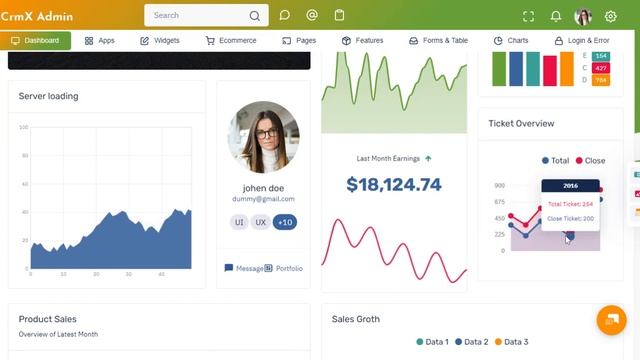Focus the Search input field
The height and width of the screenshot is (360, 640).
207,16
